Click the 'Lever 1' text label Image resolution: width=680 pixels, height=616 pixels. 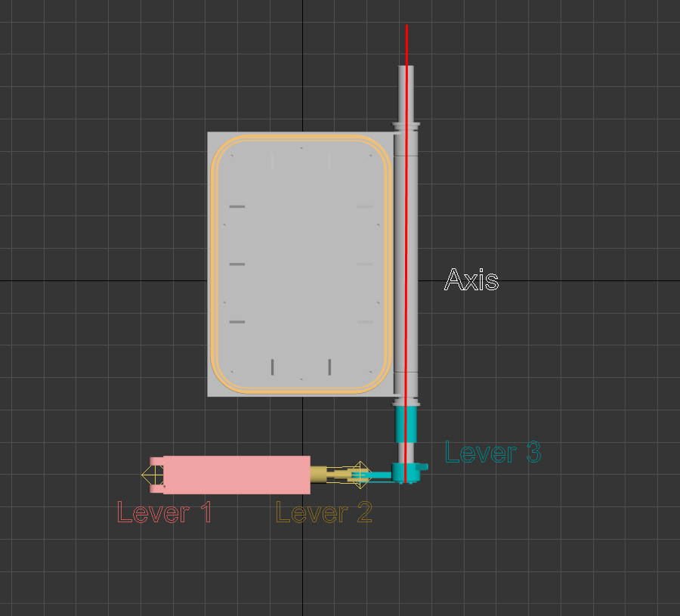pos(165,512)
